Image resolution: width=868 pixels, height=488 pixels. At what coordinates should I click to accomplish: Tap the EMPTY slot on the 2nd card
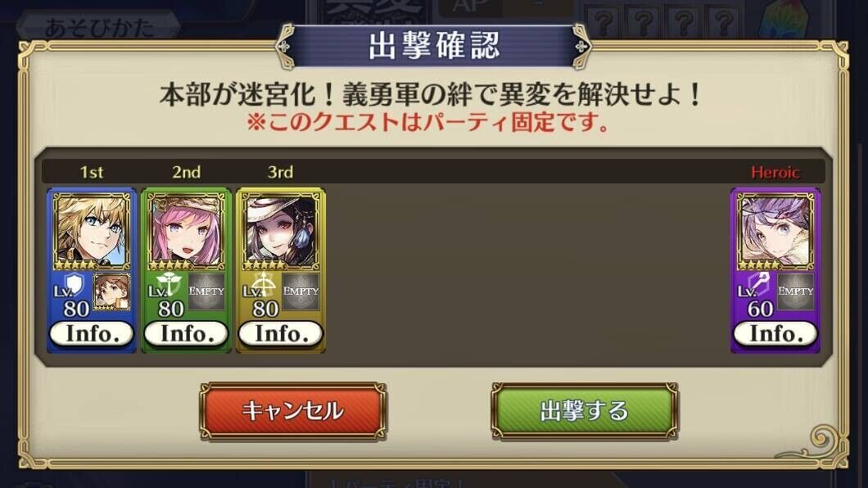point(206,291)
